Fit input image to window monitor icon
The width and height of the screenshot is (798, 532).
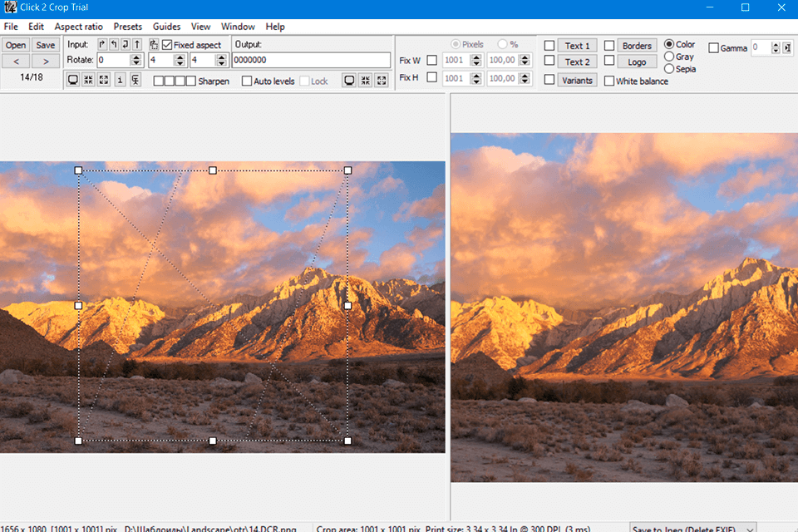click(73, 81)
